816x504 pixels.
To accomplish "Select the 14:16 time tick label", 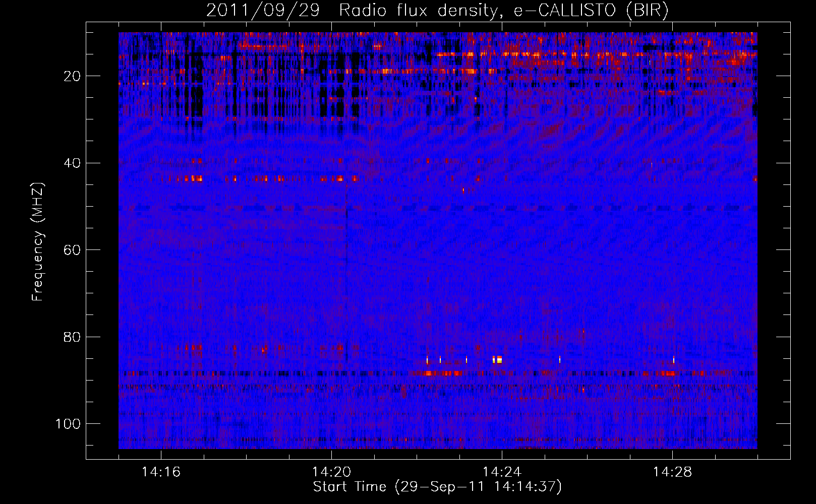I will 161,472.
